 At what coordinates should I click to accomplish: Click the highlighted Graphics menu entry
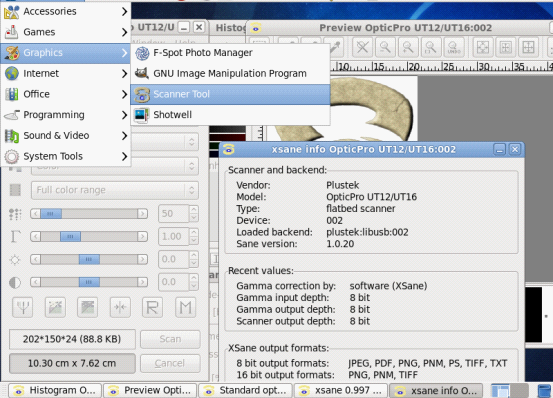[66, 53]
